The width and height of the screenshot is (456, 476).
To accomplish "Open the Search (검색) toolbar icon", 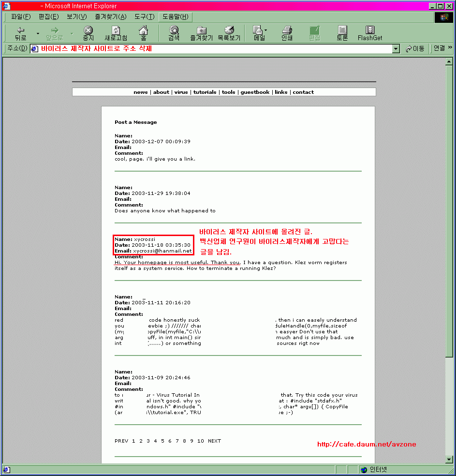I will [174, 33].
